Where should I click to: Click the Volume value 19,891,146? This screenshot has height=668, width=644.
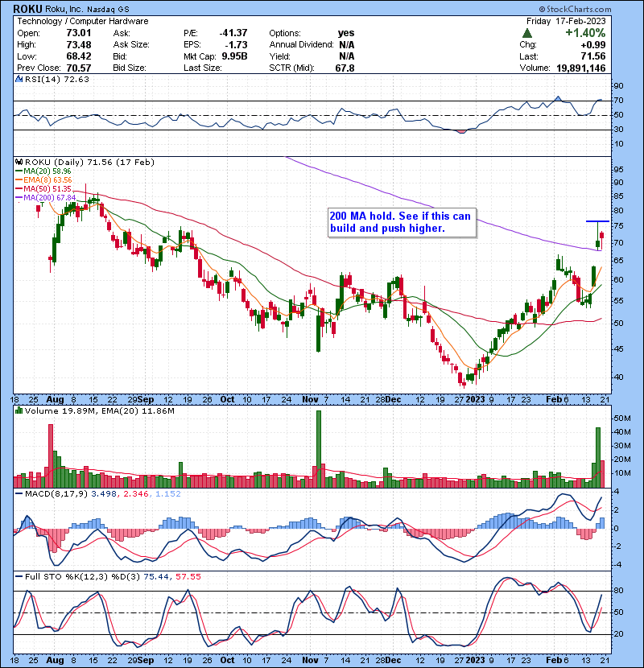(581, 68)
